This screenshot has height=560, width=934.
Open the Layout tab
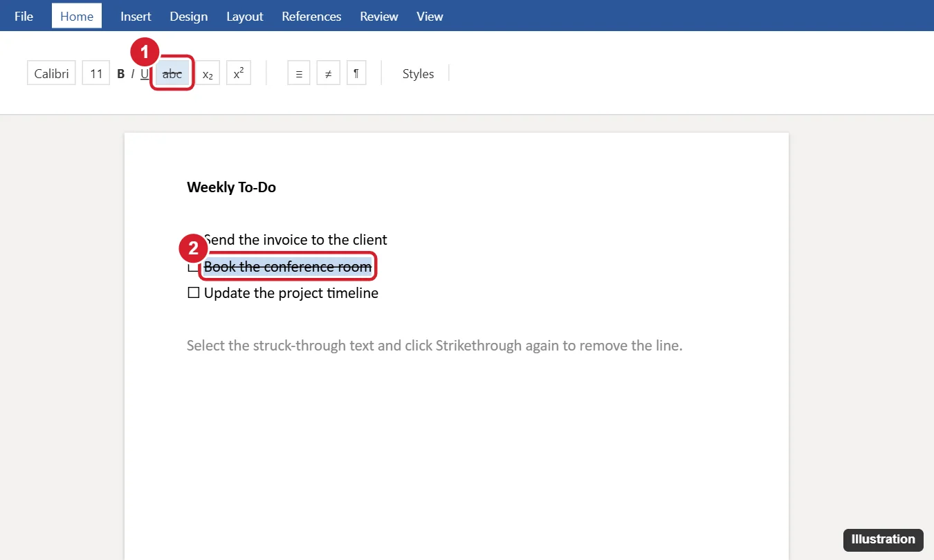[x=245, y=16]
